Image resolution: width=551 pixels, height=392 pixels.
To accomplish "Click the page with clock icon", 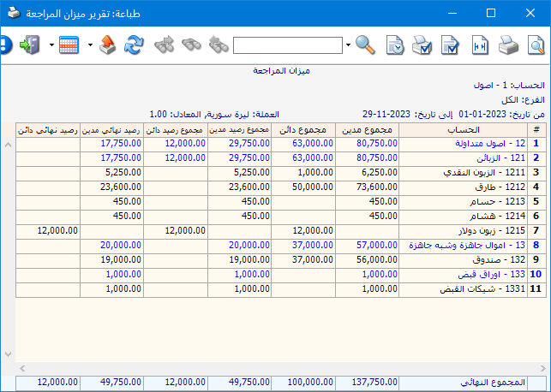I will [395, 45].
